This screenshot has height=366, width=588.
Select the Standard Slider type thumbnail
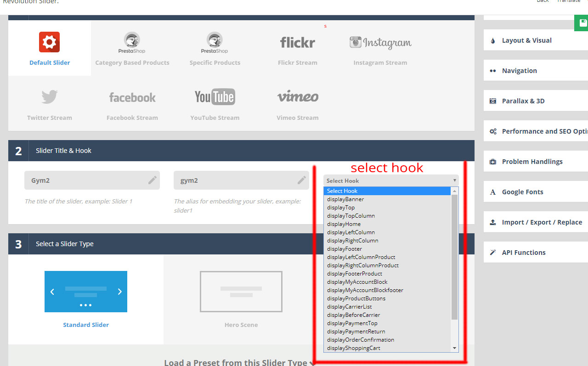[86, 292]
